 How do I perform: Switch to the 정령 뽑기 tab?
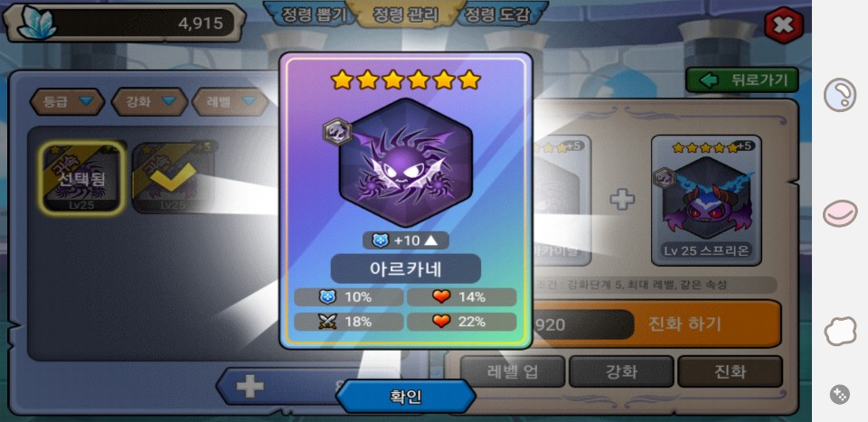[x=315, y=14]
